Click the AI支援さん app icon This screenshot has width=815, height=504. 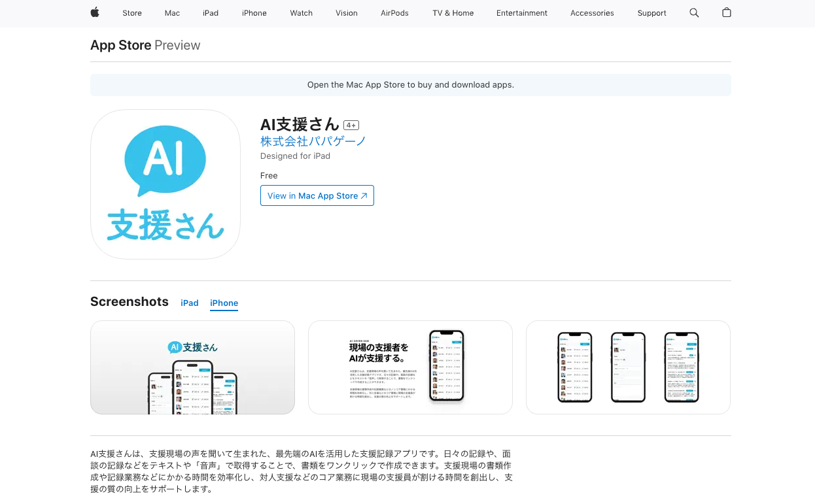click(165, 184)
